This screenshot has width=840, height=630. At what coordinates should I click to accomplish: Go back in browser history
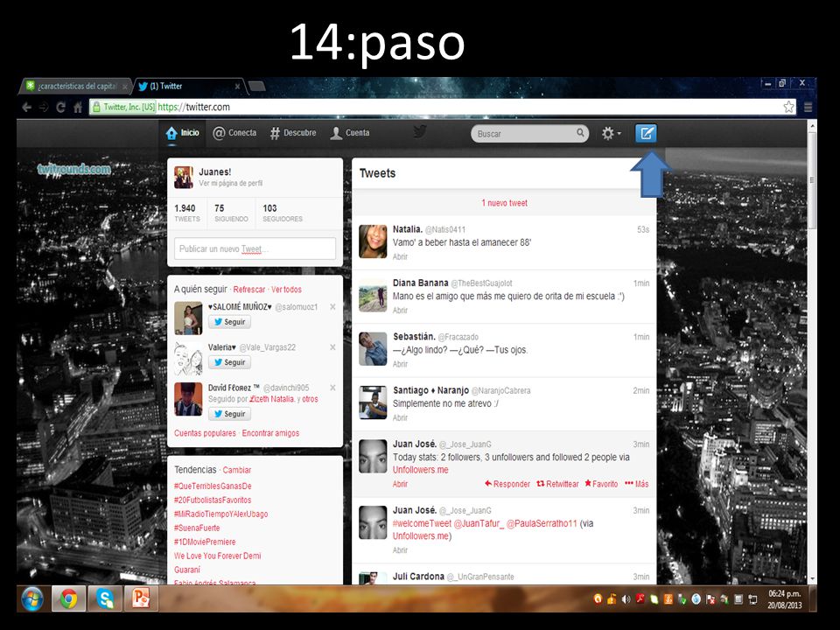click(27, 107)
